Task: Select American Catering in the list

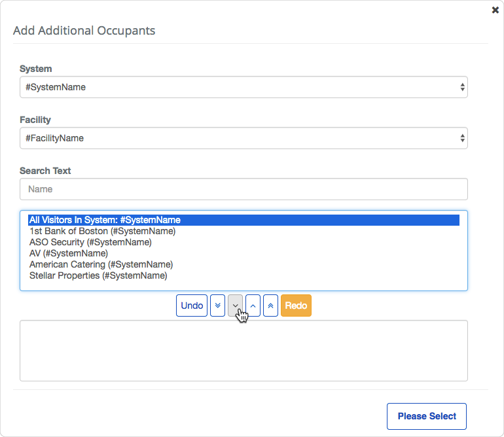Action: point(101,264)
